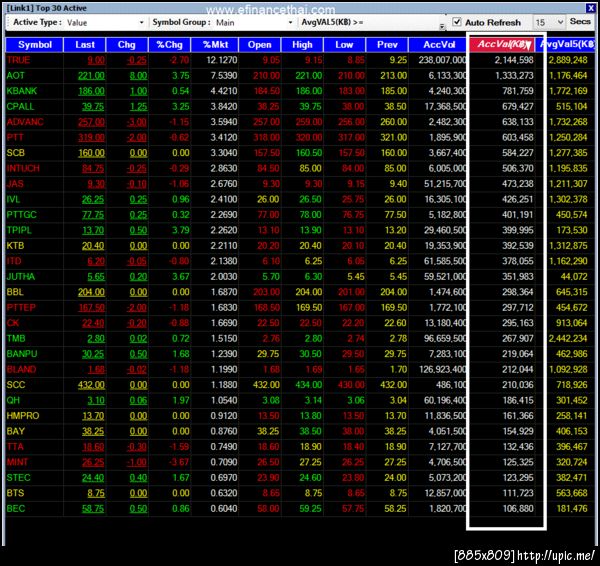The width and height of the screenshot is (600, 566).
Task: Select the JAS symbol
Action: pos(15,184)
